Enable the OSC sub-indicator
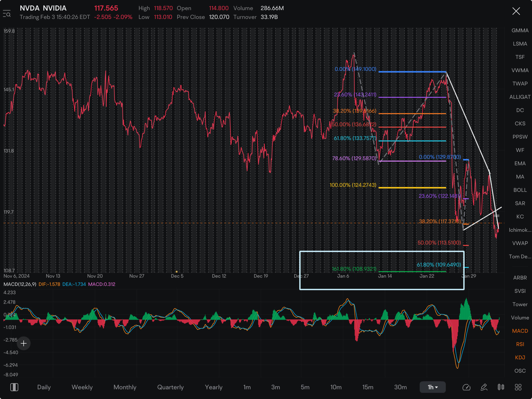The image size is (532, 399). [520, 371]
